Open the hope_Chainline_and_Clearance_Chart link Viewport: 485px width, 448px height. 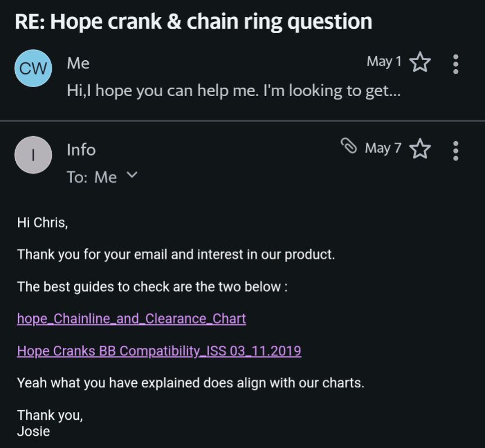[x=132, y=319]
